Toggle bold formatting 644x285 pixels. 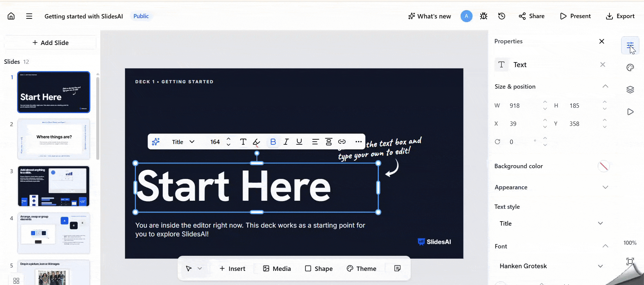pyautogui.click(x=273, y=142)
